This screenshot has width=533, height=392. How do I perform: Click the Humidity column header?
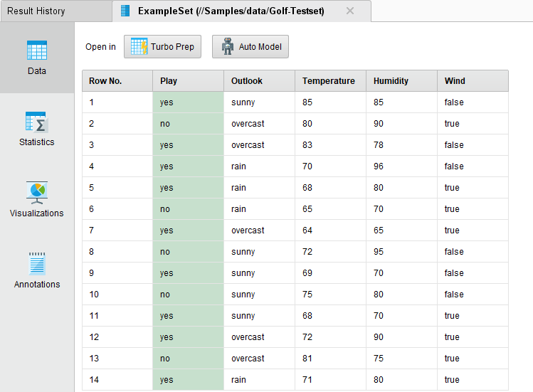[x=401, y=81]
